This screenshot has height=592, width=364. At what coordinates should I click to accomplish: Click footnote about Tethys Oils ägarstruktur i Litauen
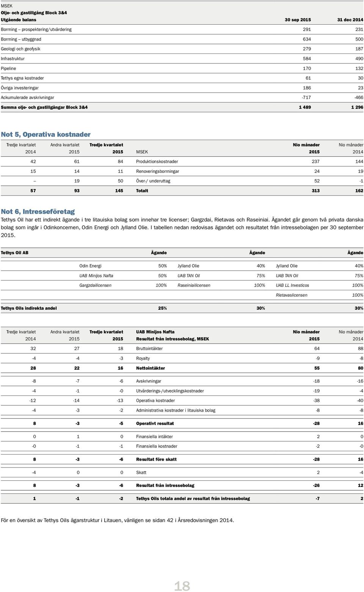coord(118,521)
